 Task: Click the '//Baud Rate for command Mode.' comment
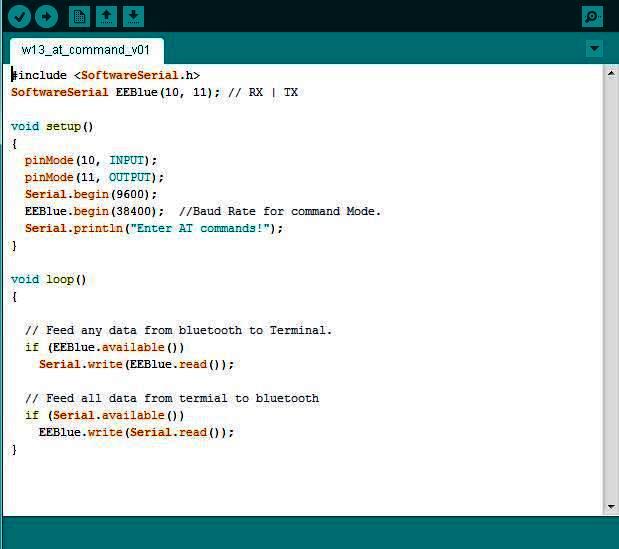(x=280, y=211)
